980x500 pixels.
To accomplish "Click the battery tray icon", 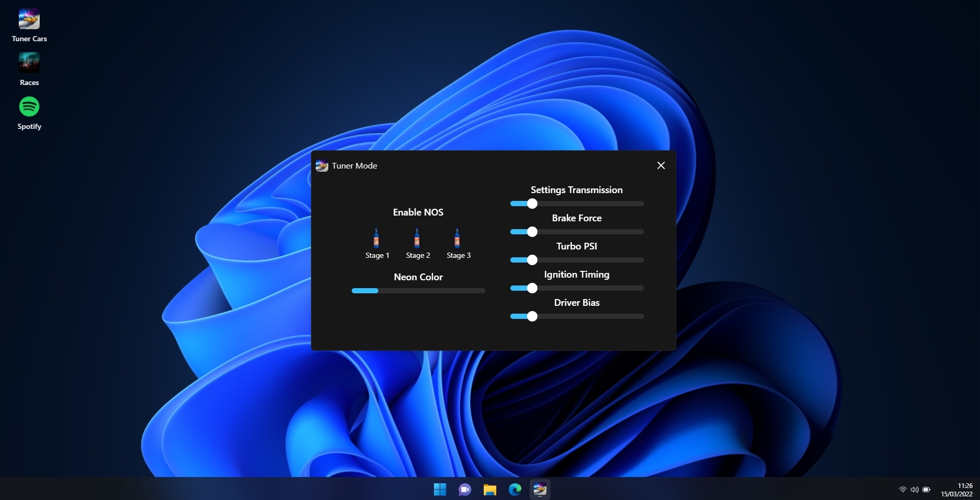I will (x=926, y=490).
